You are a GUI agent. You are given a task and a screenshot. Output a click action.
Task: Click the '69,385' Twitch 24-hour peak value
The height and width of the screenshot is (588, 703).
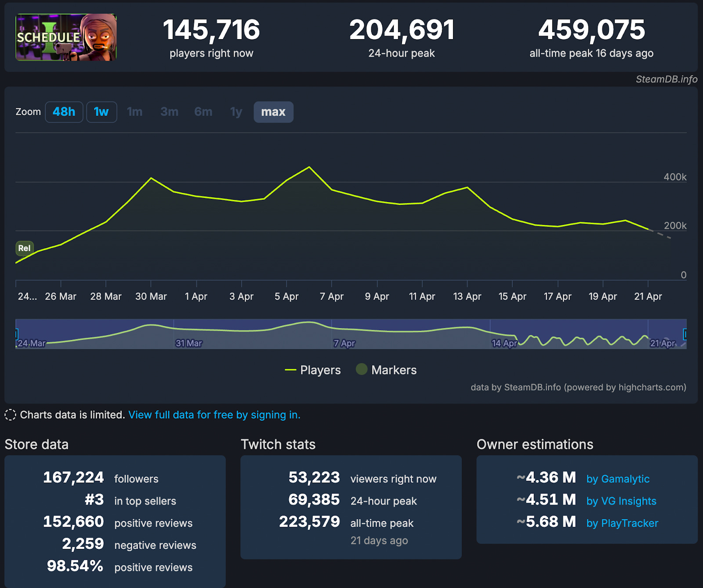click(314, 500)
